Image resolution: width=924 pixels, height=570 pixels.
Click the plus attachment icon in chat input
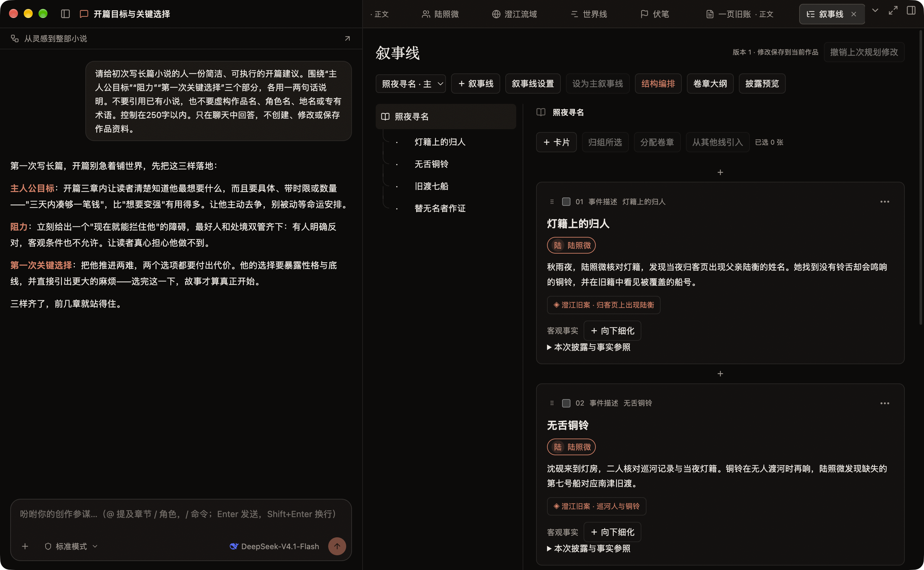pyautogui.click(x=25, y=546)
